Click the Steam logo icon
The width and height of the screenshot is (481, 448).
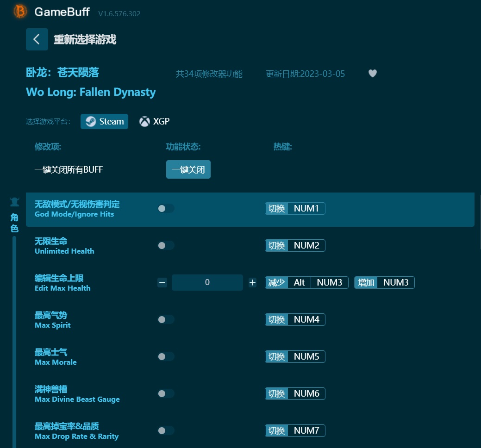point(91,121)
